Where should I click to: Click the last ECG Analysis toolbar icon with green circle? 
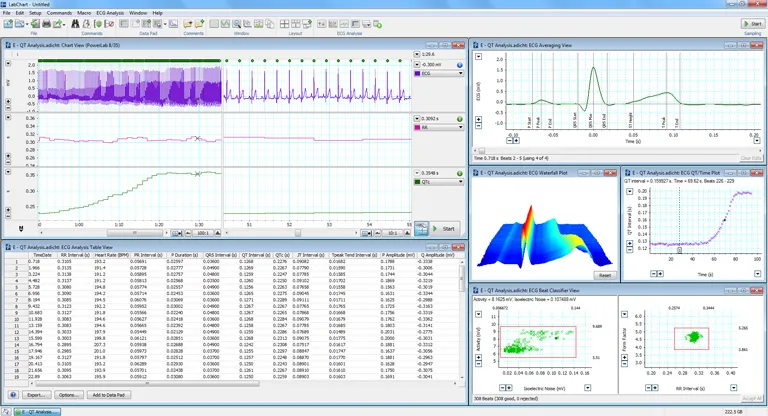coord(378,24)
